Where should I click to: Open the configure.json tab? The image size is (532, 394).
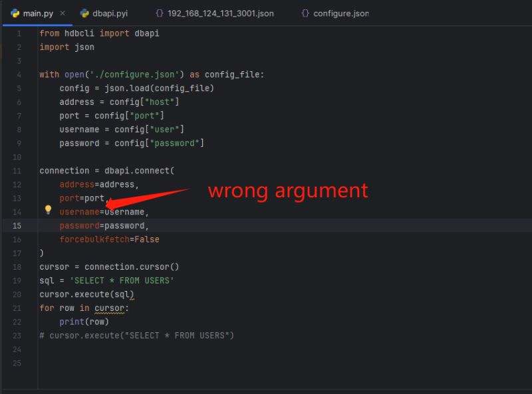(335, 13)
